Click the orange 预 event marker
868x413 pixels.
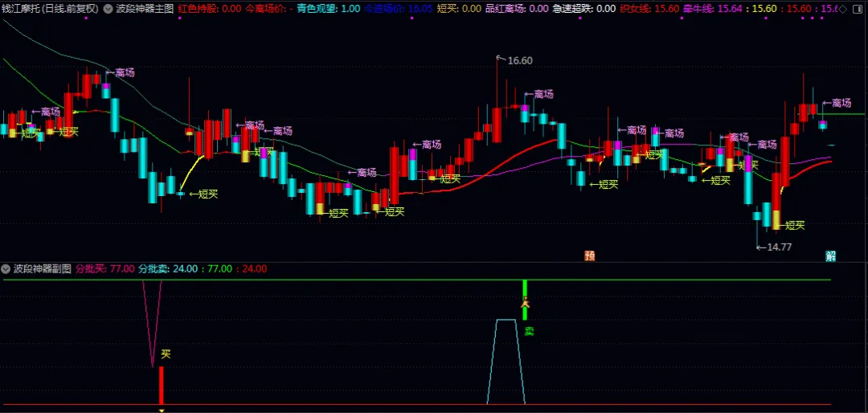[x=590, y=256]
